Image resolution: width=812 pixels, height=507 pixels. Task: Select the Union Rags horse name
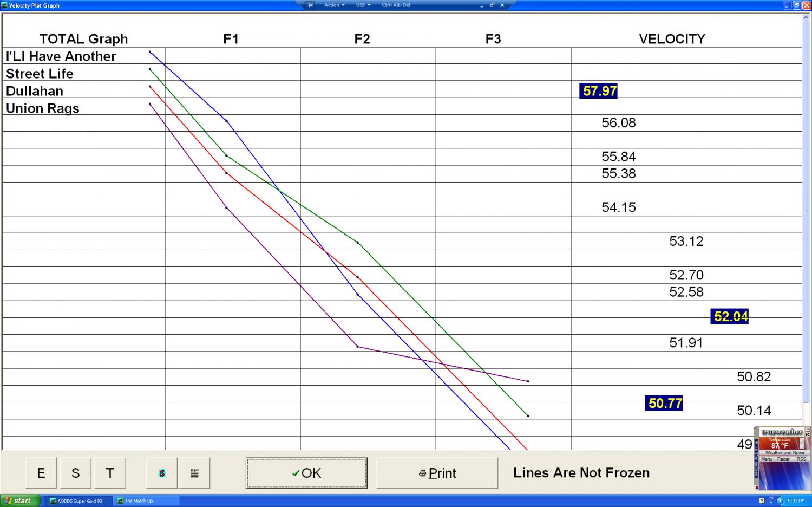[x=42, y=108]
